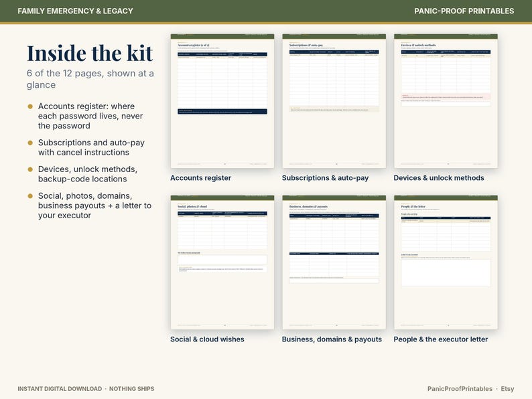The width and height of the screenshot is (532, 399).
Task: Open the Business, domains & payouts page thumbnail
Action: pyautogui.click(x=334, y=262)
